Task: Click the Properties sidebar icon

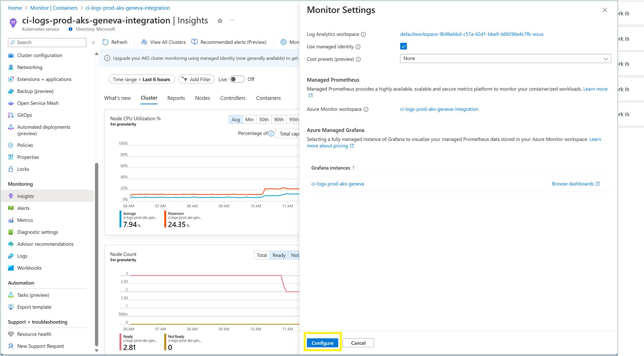Action: click(x=11, y=157)
